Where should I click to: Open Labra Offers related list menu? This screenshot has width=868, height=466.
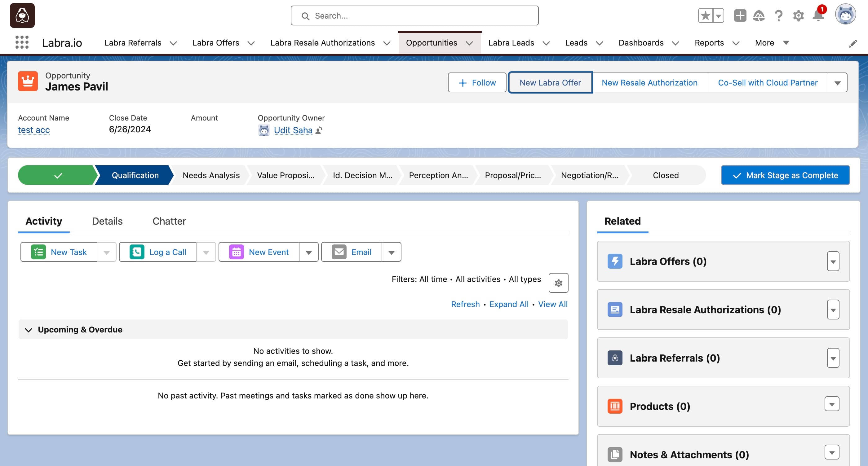click(833, 261)
